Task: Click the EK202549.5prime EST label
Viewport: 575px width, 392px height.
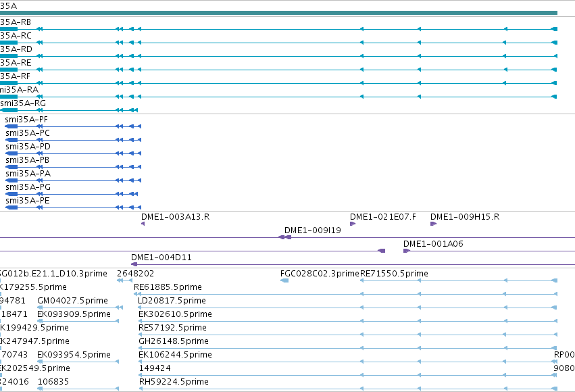Action: (35, 368)
